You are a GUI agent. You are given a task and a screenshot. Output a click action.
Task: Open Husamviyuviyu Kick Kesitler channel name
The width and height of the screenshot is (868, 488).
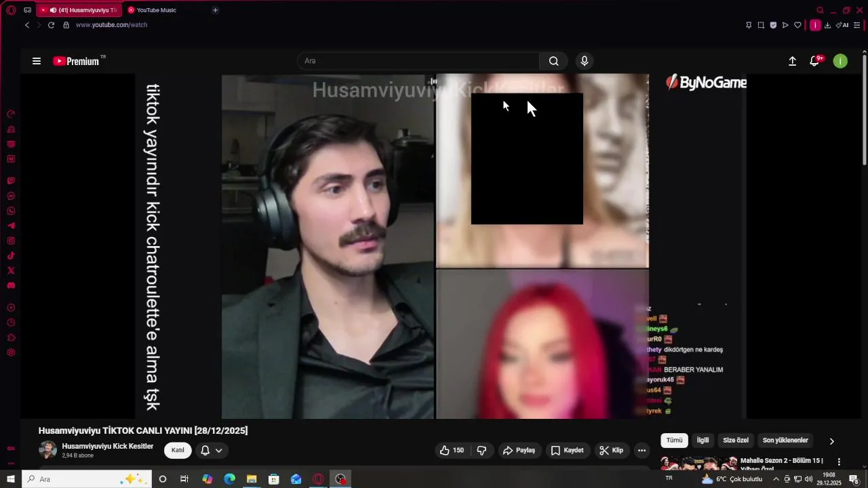108,446
